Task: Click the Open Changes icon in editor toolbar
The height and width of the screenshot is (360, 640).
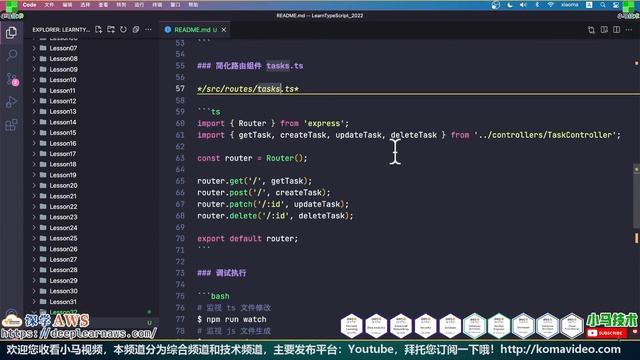Action: coord(591,30)
